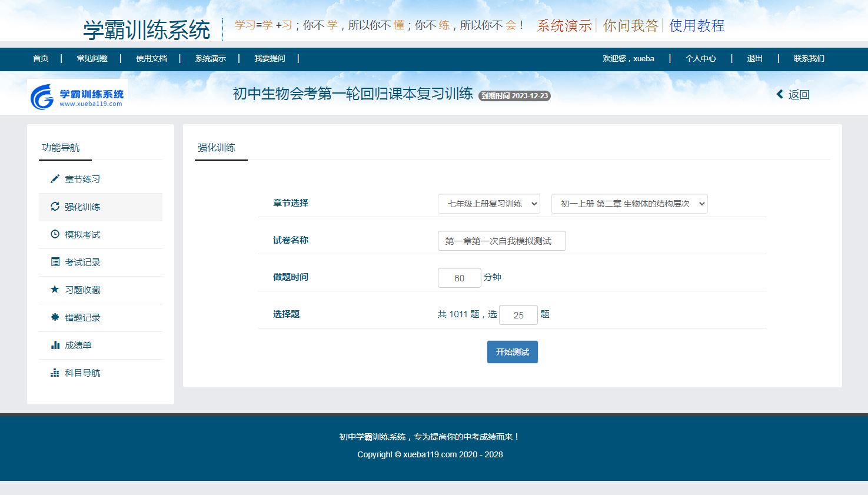Edit the 试卷名称 text field

pyautogui.click(x=501, y=240)
